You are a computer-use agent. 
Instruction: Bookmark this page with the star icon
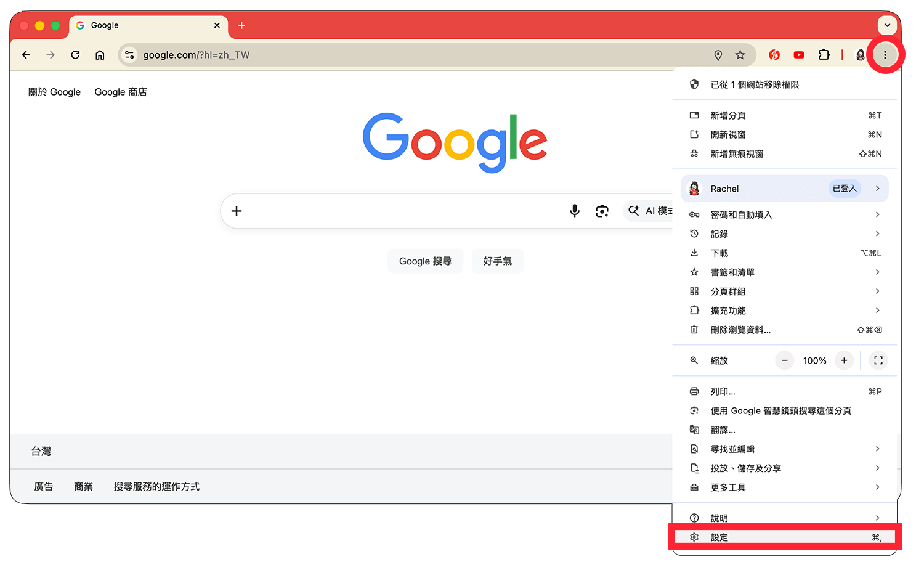pyautogui.click(x=740, y=55)
